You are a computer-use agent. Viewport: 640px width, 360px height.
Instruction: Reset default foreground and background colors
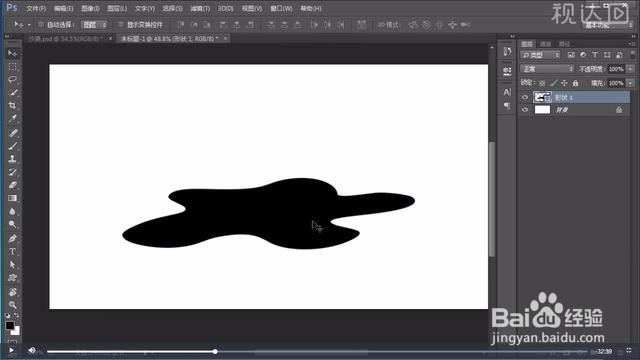[x=7, y=316]
